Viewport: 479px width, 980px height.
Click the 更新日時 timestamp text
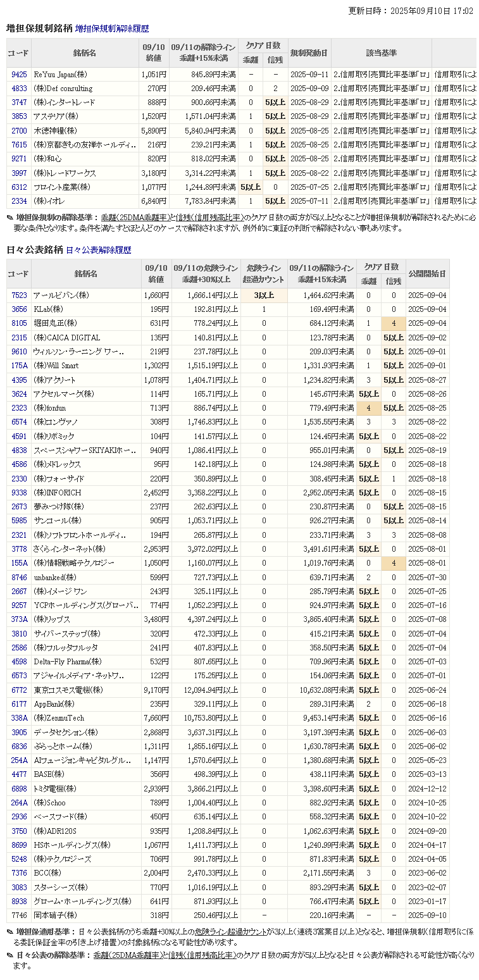pos(411,11)
